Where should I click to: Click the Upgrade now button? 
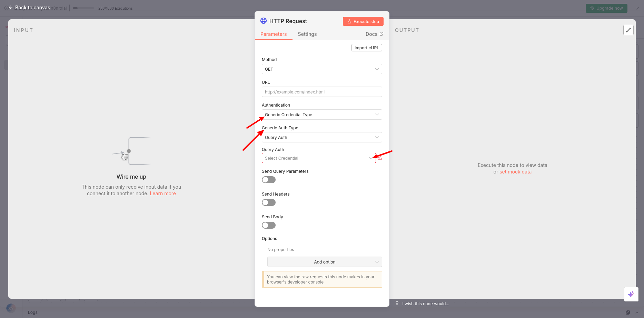pyautogui.click(x=606, y=8)
